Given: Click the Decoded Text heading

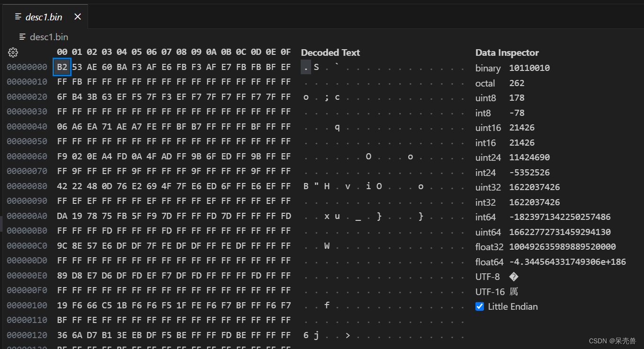Looking at the screenshot, I should point(331,52).
